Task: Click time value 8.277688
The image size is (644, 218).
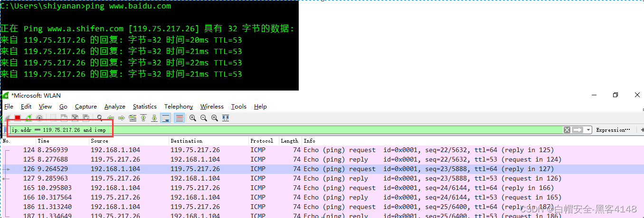Action: (x=53, y=159)
